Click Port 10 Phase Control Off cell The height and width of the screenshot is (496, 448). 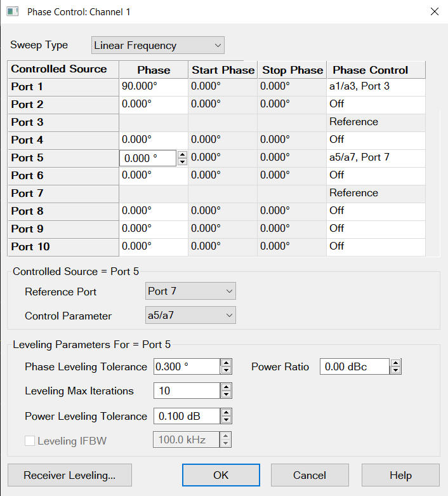(x=376, y=247)
